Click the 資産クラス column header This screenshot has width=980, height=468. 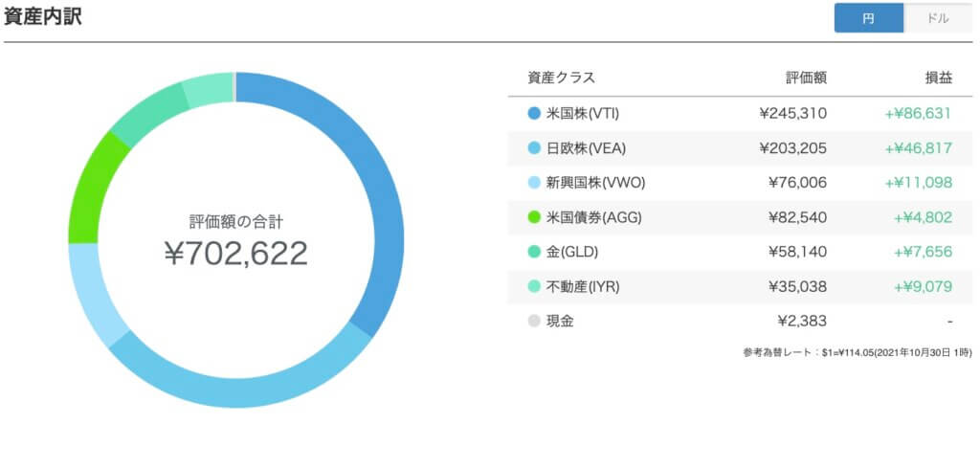[561, 78]
